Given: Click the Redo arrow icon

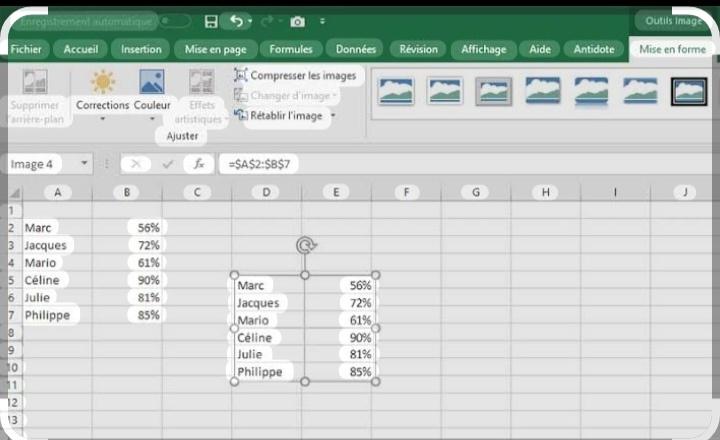Looking at the screenshot, I should 267,21.
